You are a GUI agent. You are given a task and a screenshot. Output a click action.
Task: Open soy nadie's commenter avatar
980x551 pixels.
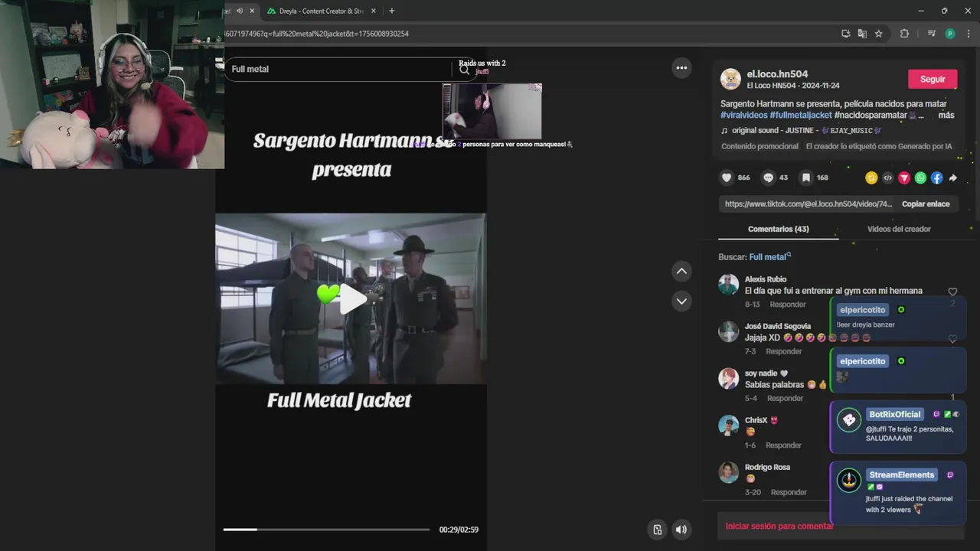pyautogui.click(x=729, y=378)
